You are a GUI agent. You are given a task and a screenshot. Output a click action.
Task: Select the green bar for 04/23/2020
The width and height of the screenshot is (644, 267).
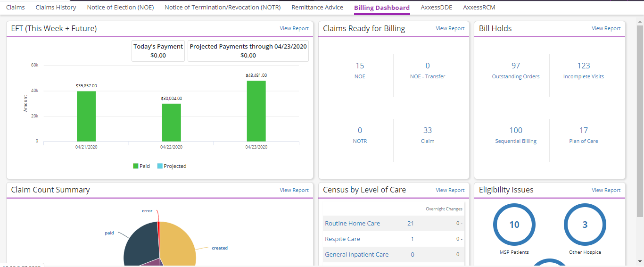pyautogui.click(x=256, y=111)
